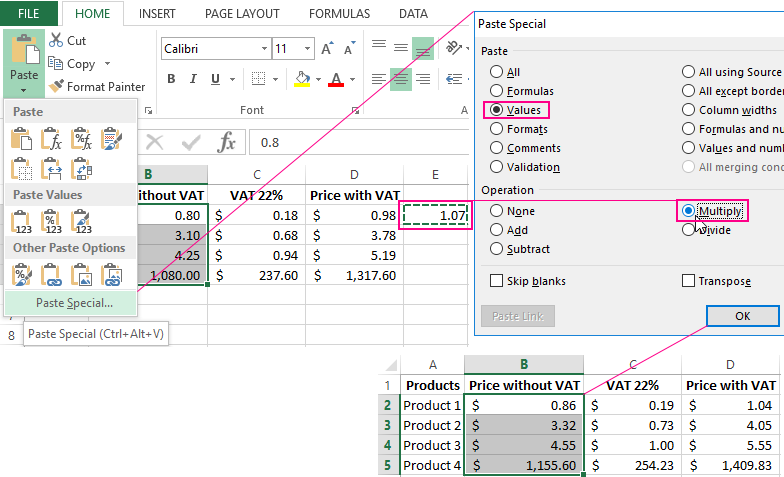Choose Paste Formulas icon in Paste menu

tap(51, 138)
